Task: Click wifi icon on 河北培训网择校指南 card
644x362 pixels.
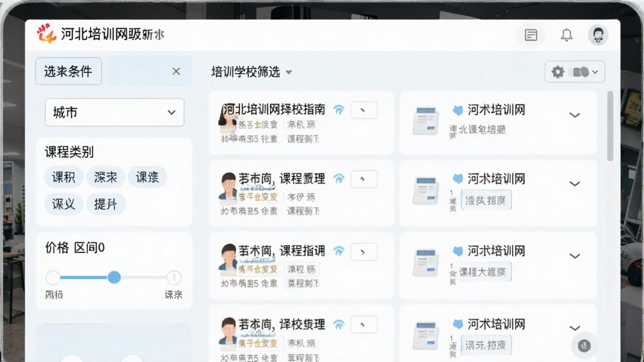Action: [339, 110]
